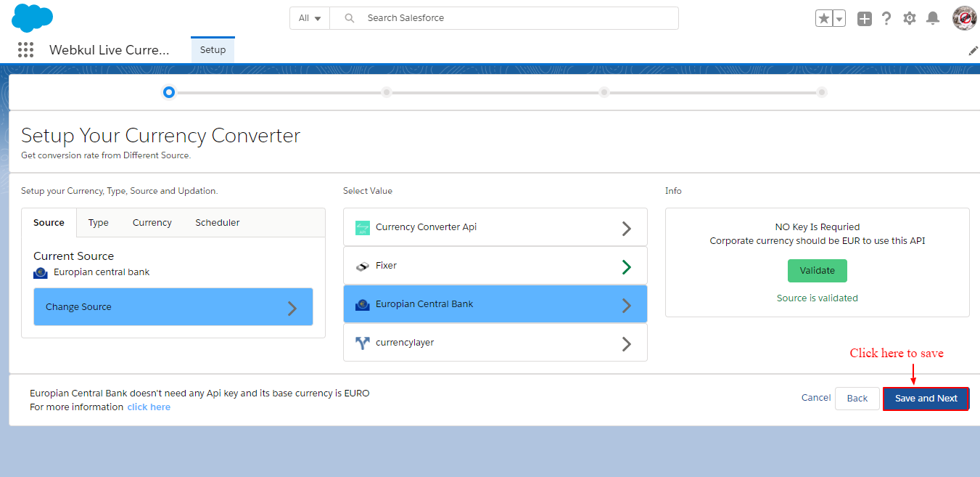980x477 pixels.
Task: Click the Help question mark icon
Action: click(886, 18)
